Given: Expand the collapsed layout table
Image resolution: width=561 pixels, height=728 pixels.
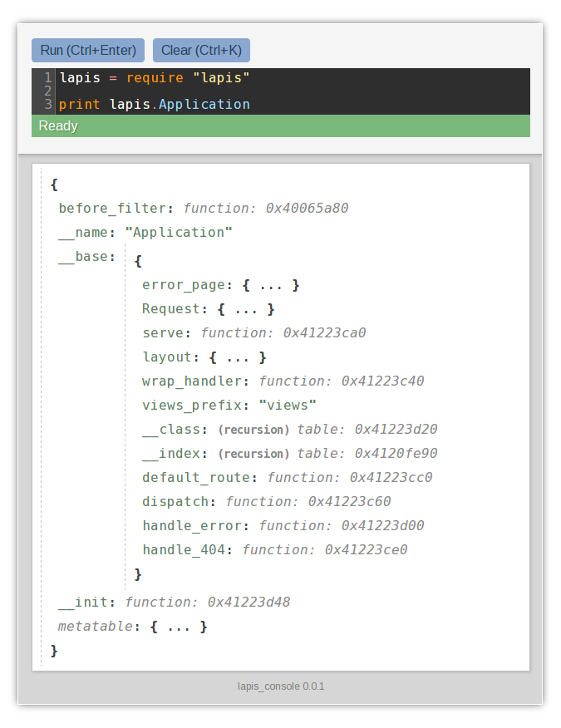Looking at the screenshot, I should tap(238, 357).
